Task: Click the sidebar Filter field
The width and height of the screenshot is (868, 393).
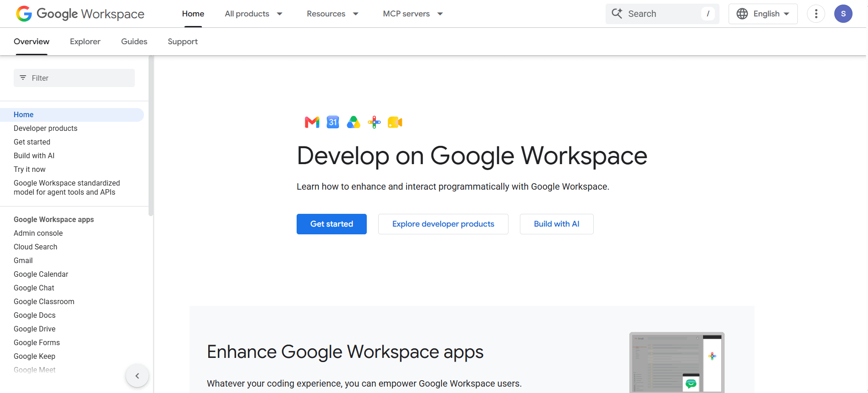Action: (74, 78)
